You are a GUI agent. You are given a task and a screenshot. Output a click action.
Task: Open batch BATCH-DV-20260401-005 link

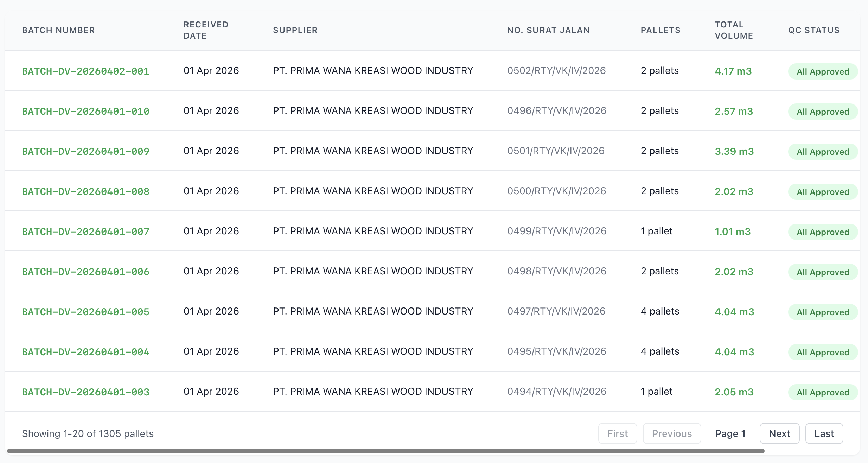coord(85,312)
